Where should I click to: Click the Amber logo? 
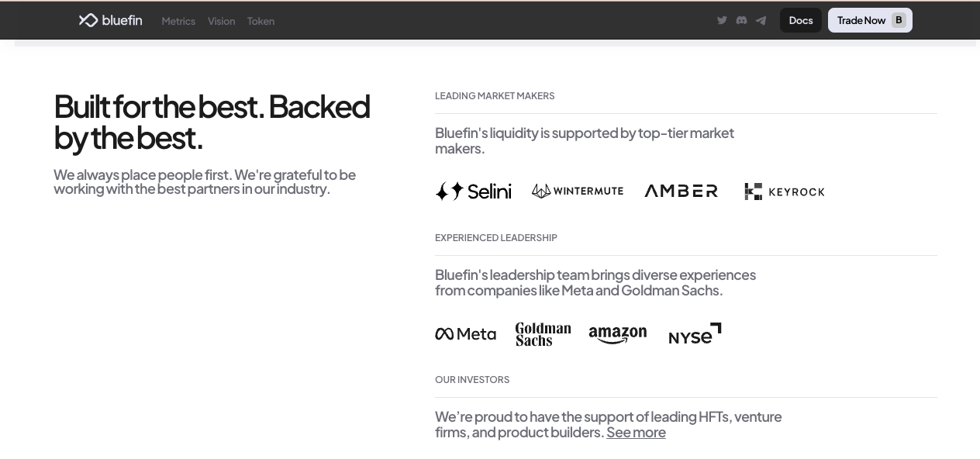pos(682,191)
